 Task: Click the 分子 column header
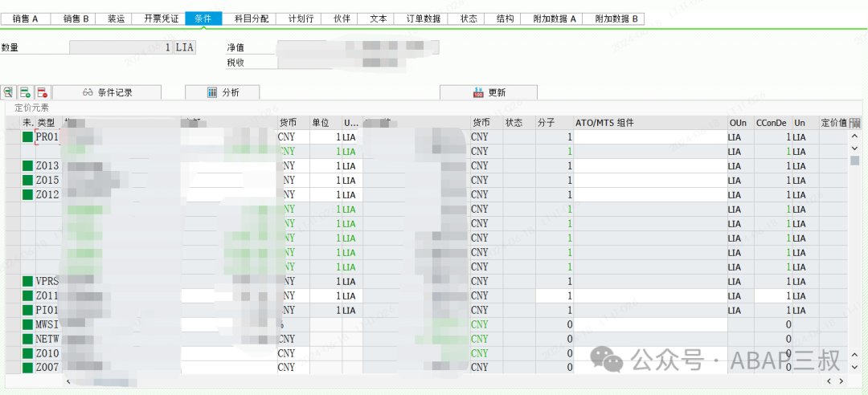[x=554, y=123]
